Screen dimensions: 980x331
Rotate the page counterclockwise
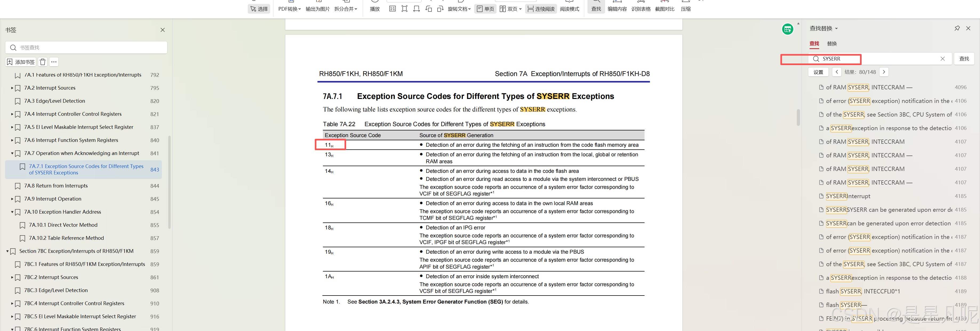tap(429, 9)
